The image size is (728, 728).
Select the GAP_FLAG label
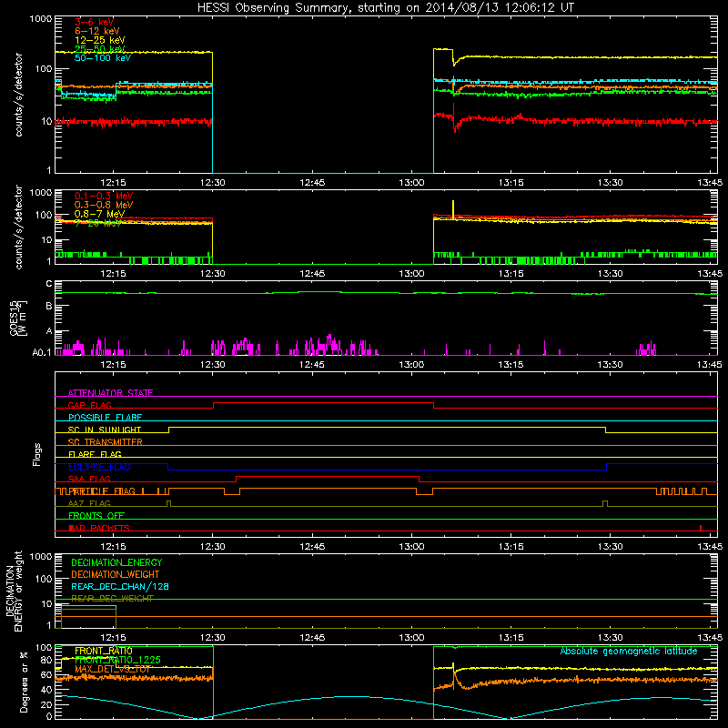click(89, 405)
